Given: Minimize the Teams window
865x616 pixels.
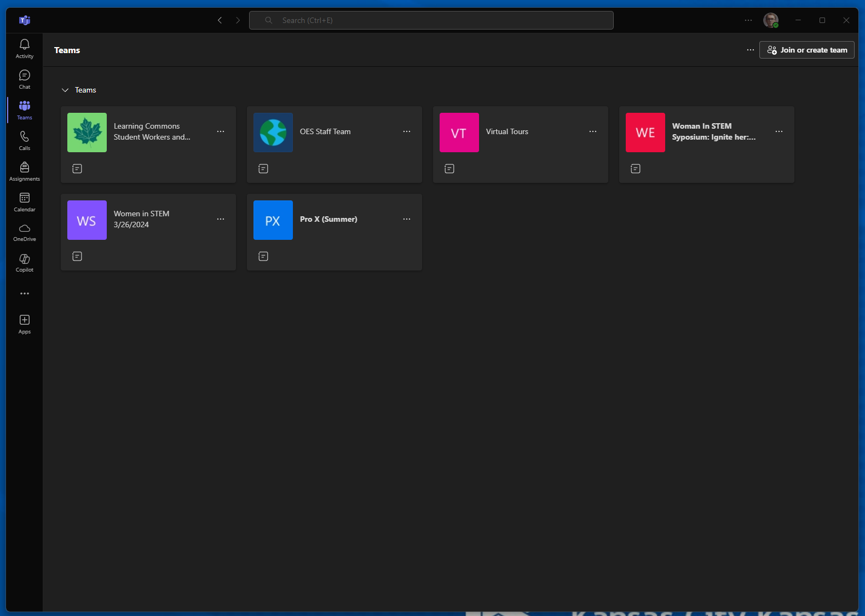Looking at the screenshot, I should click(798, 20).
